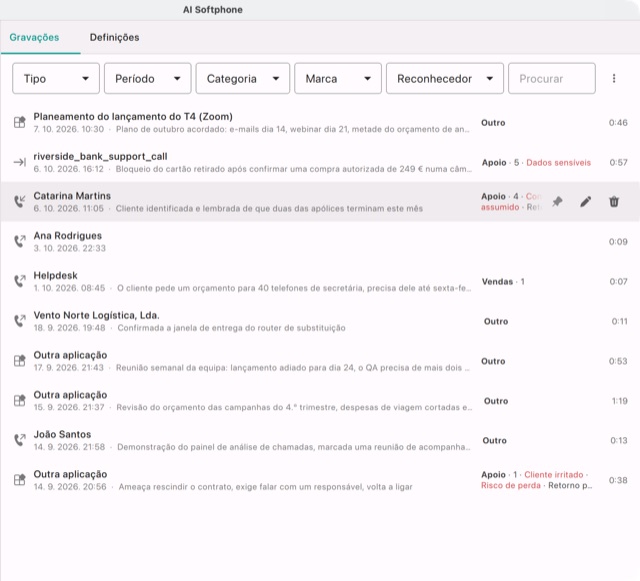The width and height of the screenshot is (640, 581).
Task: Click the AI Softphone window title
Action: (213, 10)
